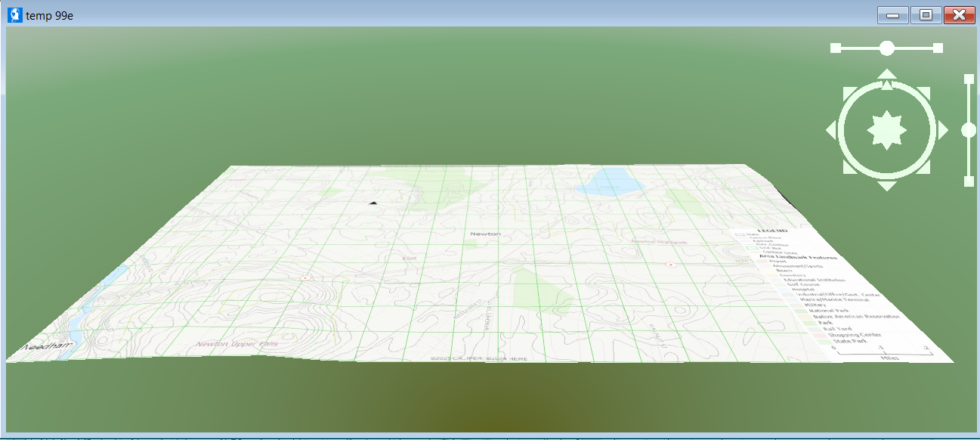
Task: Click the app icon in the title bar
Action: (x=15, y=14)
